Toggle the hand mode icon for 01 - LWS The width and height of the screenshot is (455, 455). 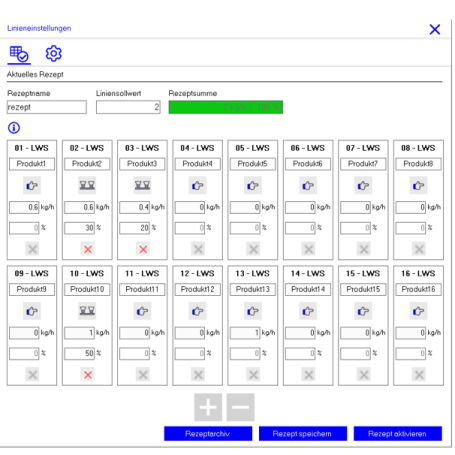[32, 185]
